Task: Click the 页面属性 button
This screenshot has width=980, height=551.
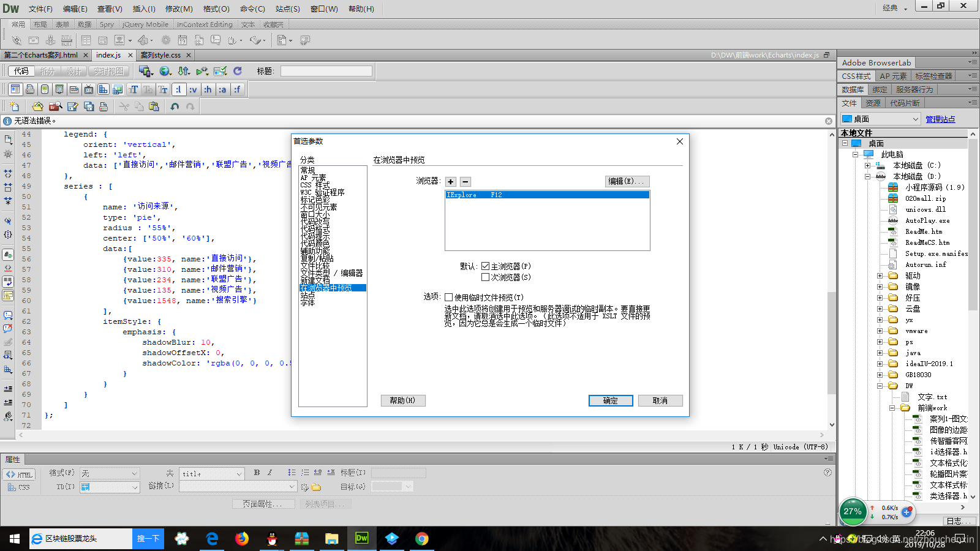Action: click(x=263, y=504)
